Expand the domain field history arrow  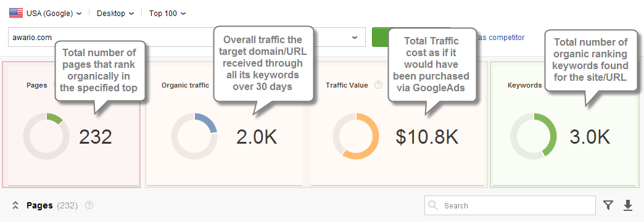tap(355, 38)
